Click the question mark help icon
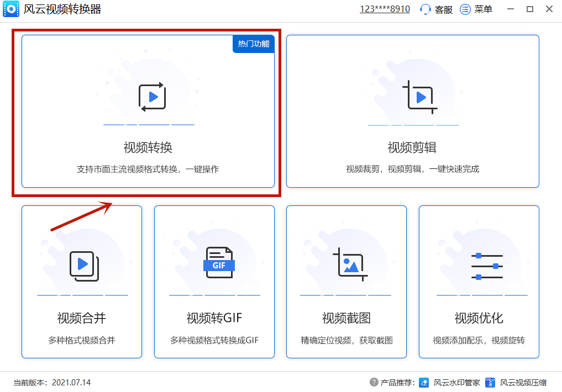 coord(374,382)
